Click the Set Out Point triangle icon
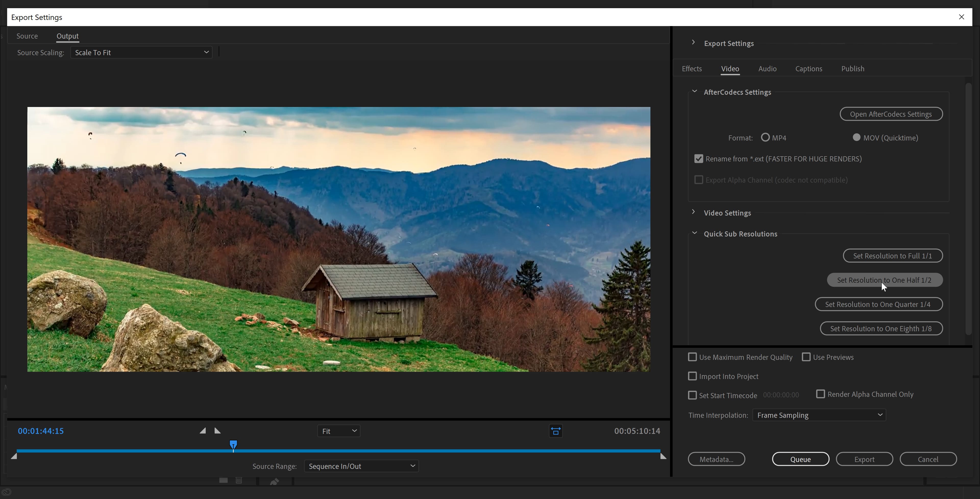The height and width of the screenshot is (499, 980). 217,431
